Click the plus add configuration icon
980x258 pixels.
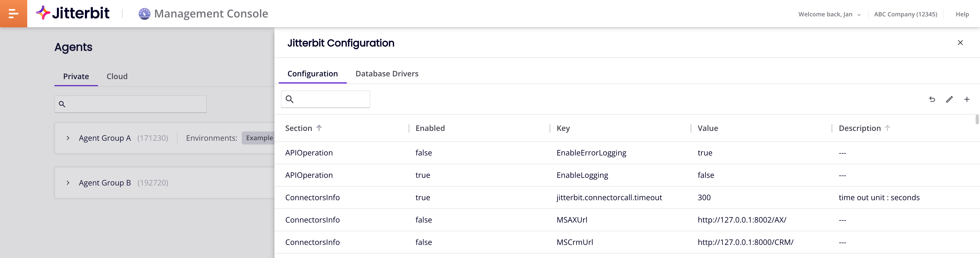(967, 100)
